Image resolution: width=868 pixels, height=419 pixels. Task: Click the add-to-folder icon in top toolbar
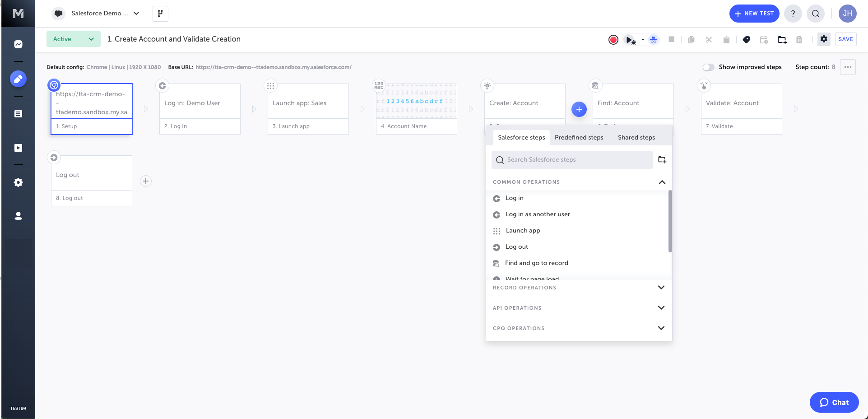click(x=782, y=40)
